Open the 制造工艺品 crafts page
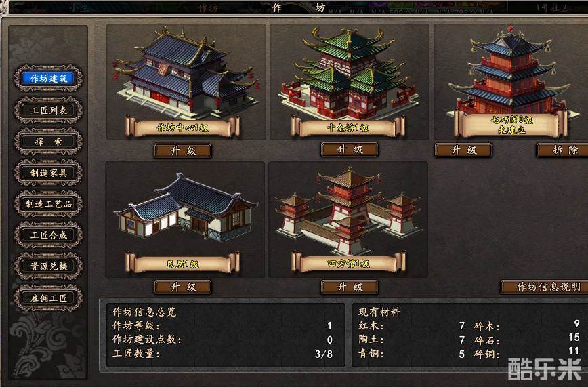588x387 pixels. [x=48, y=204]
